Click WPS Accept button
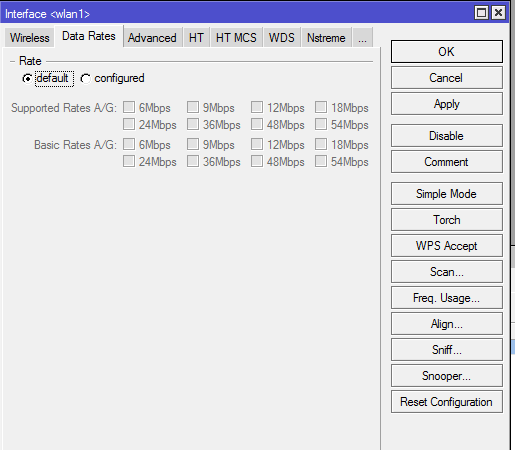515x450 pixels. pos(447,246)
